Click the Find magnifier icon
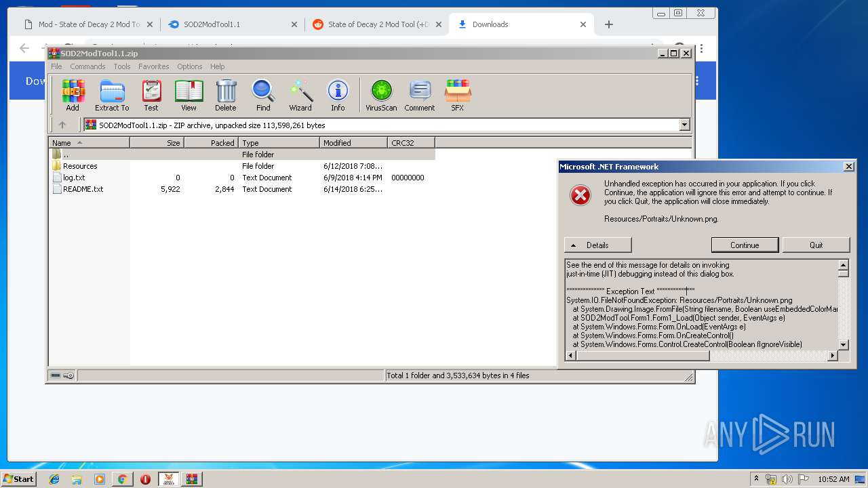The image size is (868, 488). click(263, 95)
